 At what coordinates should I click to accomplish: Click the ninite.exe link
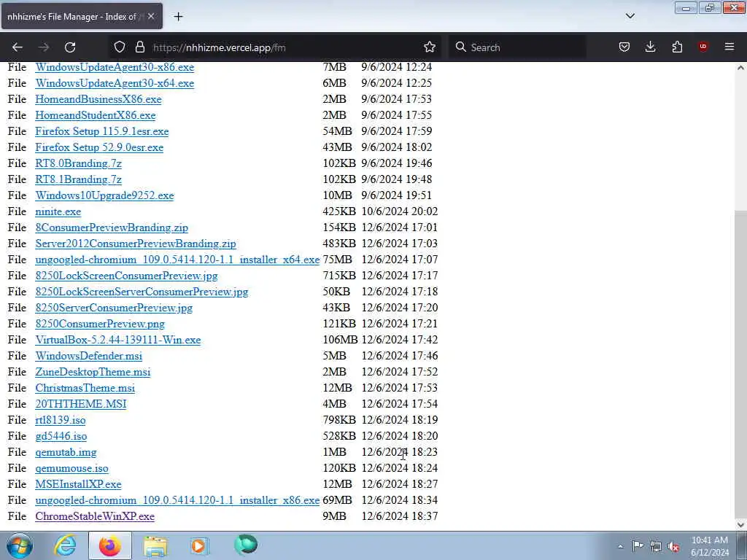coord(58,211)
